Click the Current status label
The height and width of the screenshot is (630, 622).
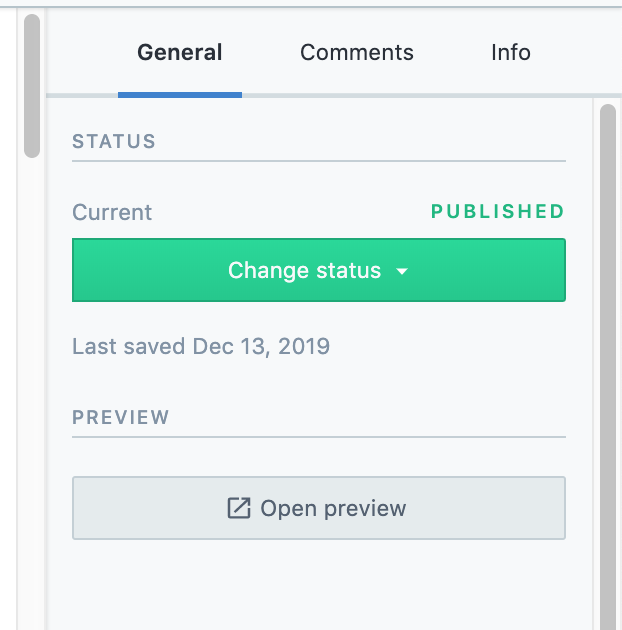tap(112, 212)
